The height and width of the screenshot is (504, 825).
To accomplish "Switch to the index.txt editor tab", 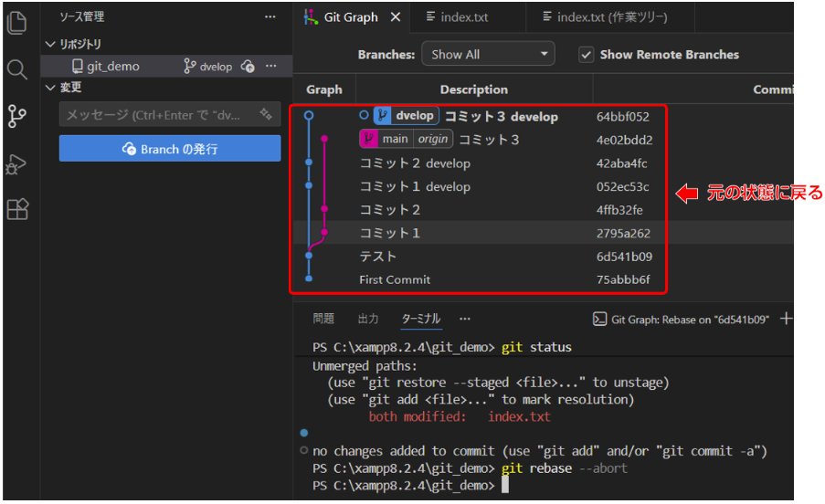I will (463, 17).
